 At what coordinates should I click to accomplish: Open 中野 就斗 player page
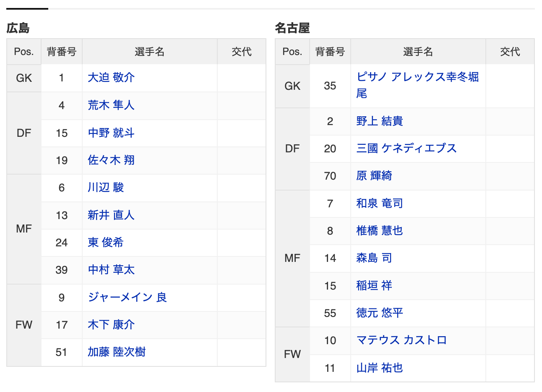[x=111, y=133]
